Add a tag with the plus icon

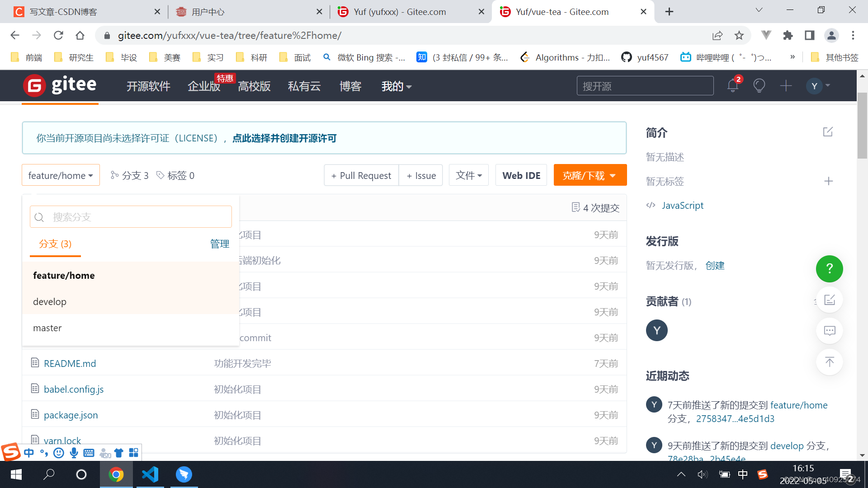tap(828, 181)
